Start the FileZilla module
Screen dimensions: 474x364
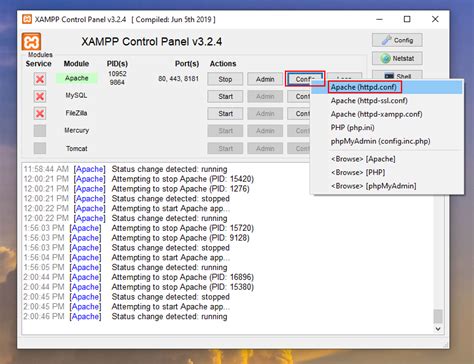(x=225, y=114)
